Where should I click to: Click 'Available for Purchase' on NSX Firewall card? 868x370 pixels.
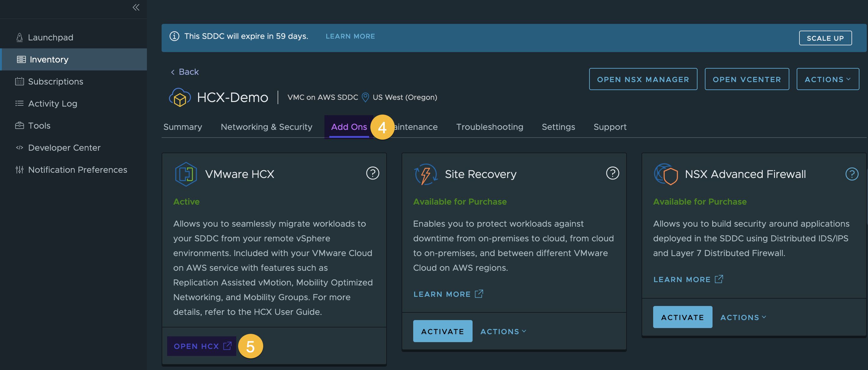pos(700,202)
